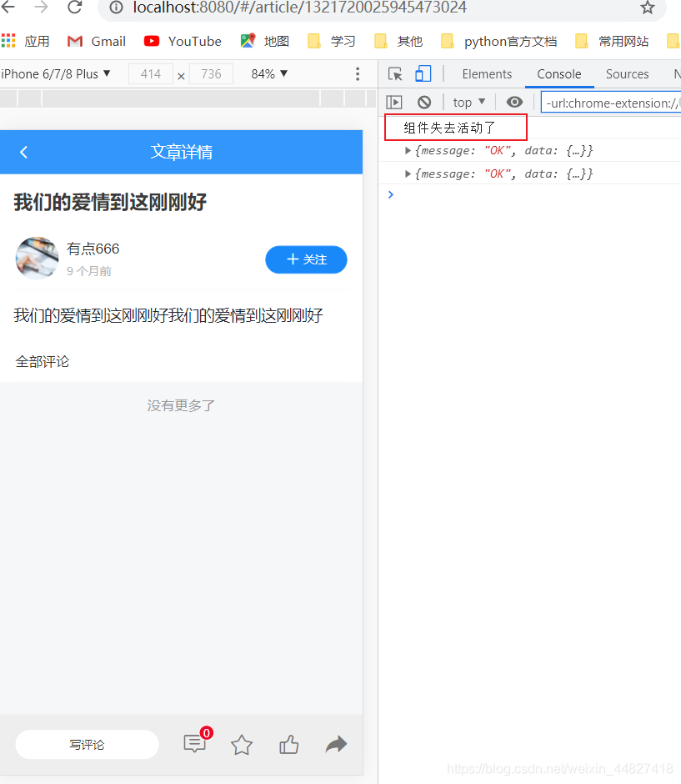Click the eye live expression icon
The image size is (681, 784).
[x=514, y=103]
